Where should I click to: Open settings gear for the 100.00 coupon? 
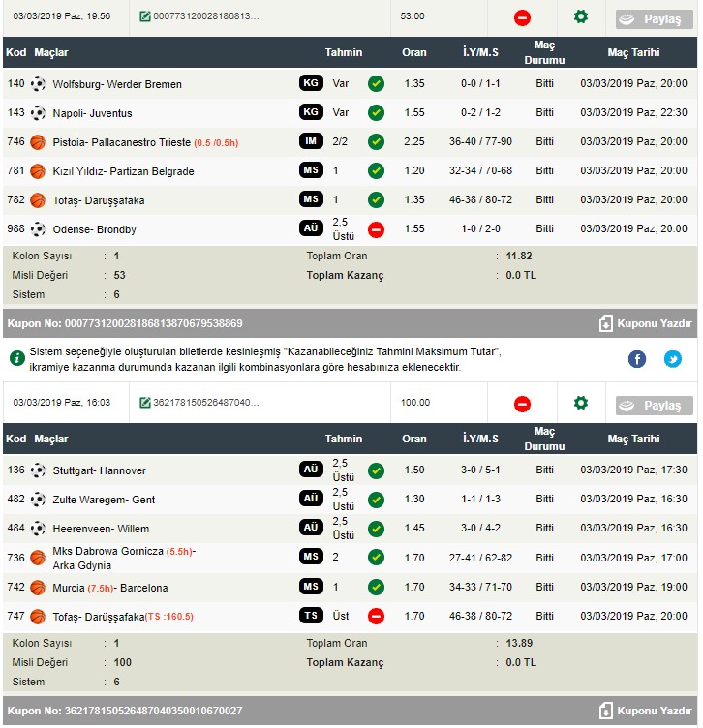click(x=581, y=403)
